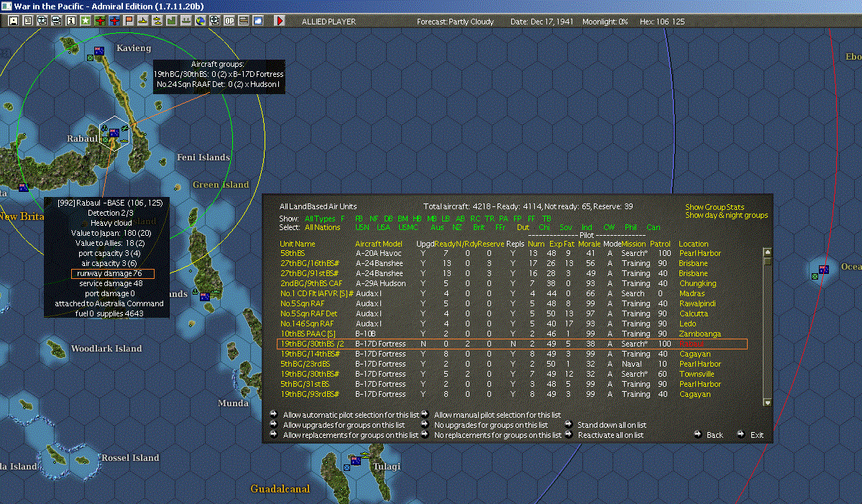Open unit No.146 Sqn RAF row
Image resolution: width=862 pixels, height=504 pixels.
click(x=307, y=324)
